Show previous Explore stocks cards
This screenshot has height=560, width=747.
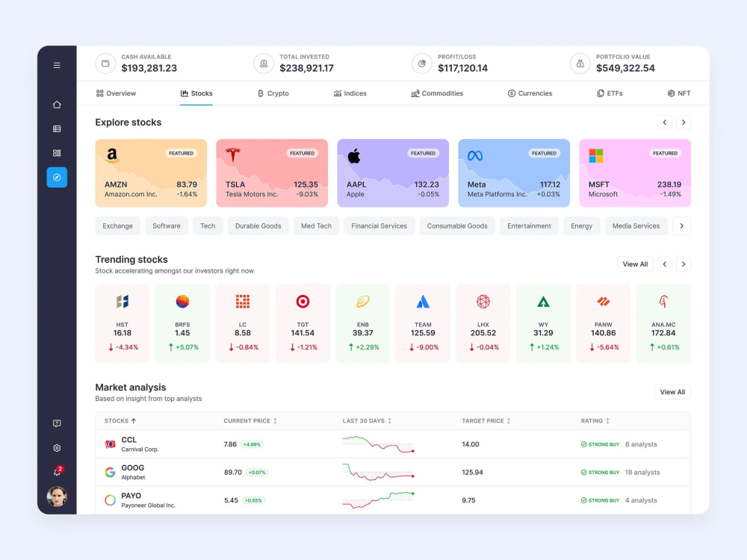665,122
